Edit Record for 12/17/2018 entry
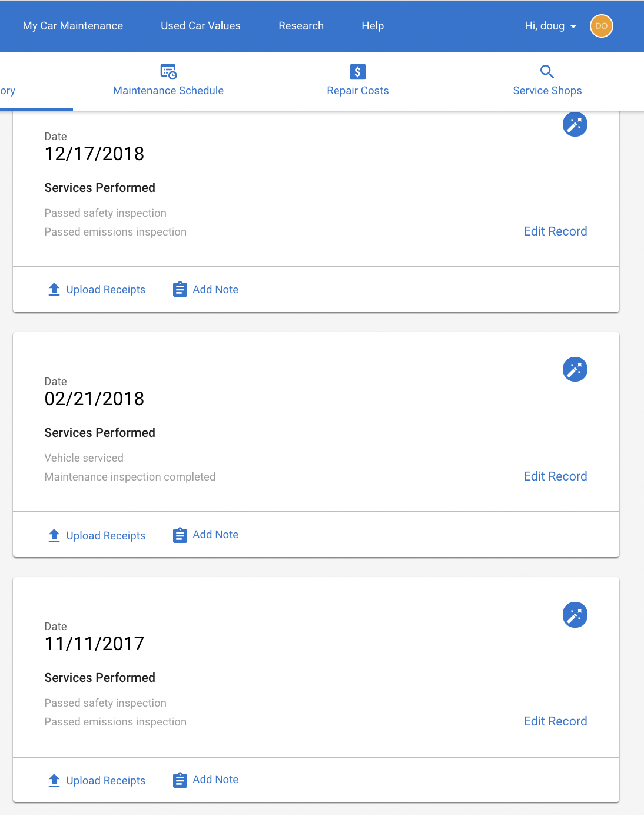 point(556,231)
